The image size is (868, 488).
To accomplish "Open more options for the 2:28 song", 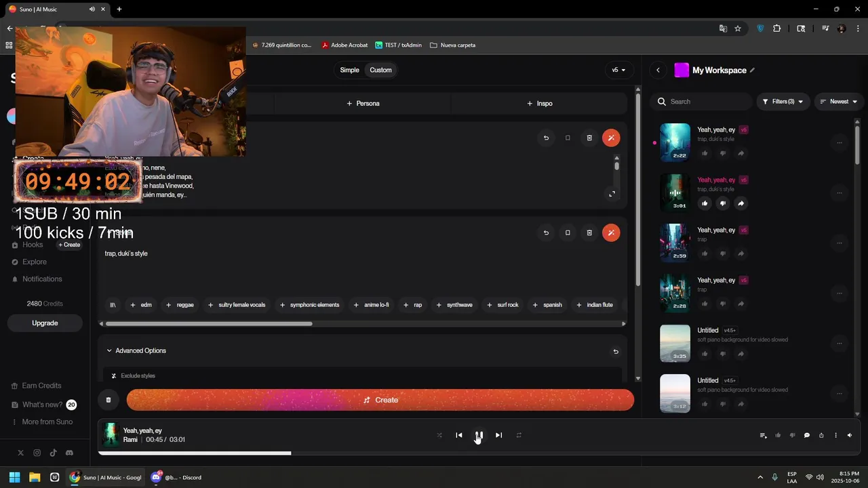I will 840,293.
